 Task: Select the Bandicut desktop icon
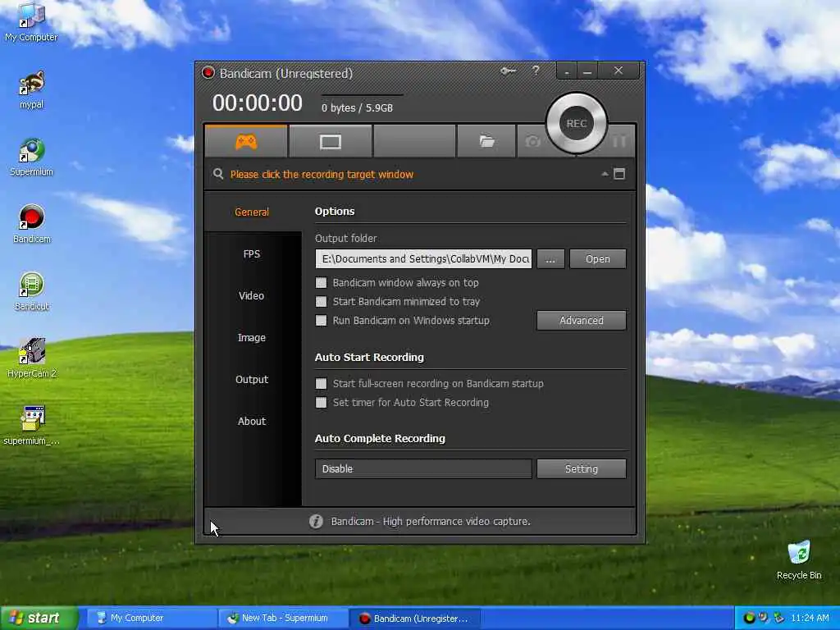coord(32,291)
